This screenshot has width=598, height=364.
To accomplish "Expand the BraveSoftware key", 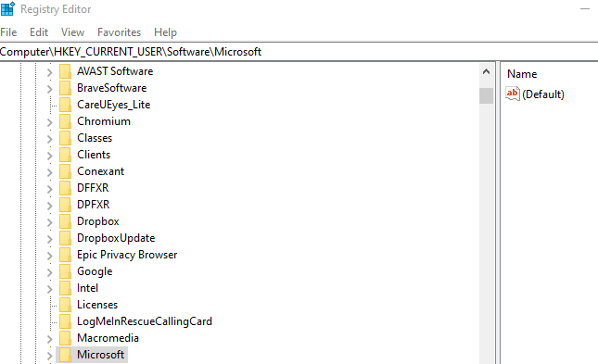I will pyautogui.click(x=49, y=89).
